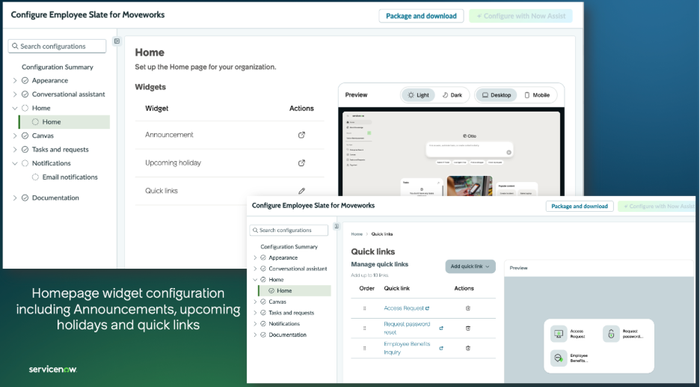Select Light preview mode

[418, 95]
